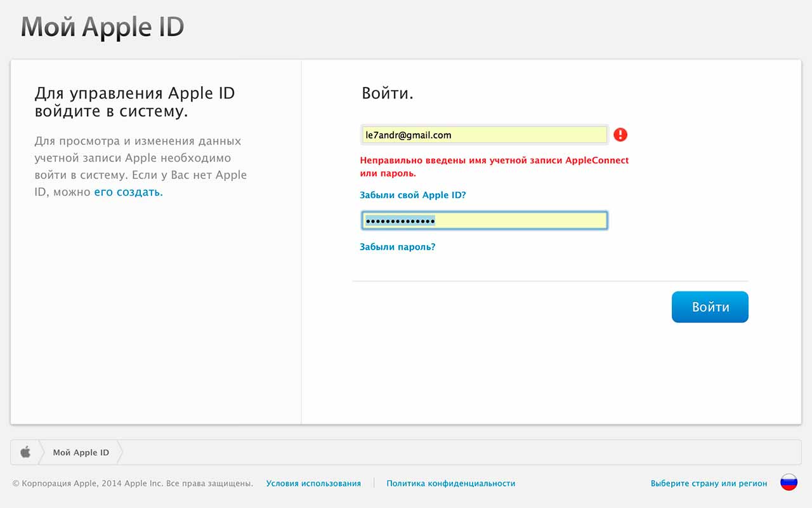Click the red error message about AppleConnect
The image size is (812, 508).
pyautogui.click(x=494, y=166)
